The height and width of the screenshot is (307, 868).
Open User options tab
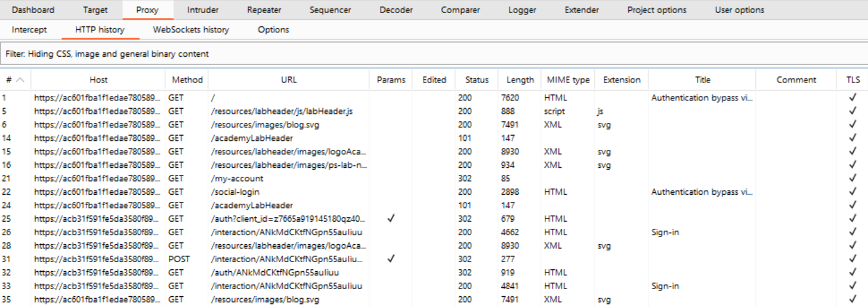pyautogui.click(x=740, y=10)
